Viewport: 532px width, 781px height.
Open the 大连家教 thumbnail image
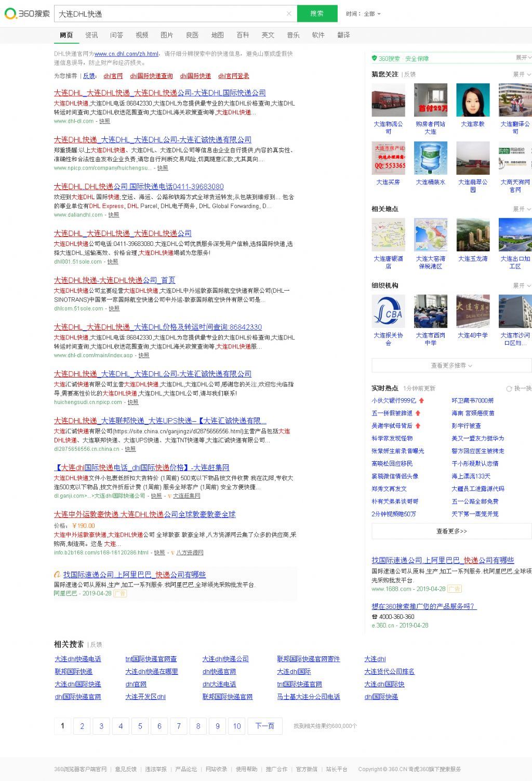pos(473,100)
